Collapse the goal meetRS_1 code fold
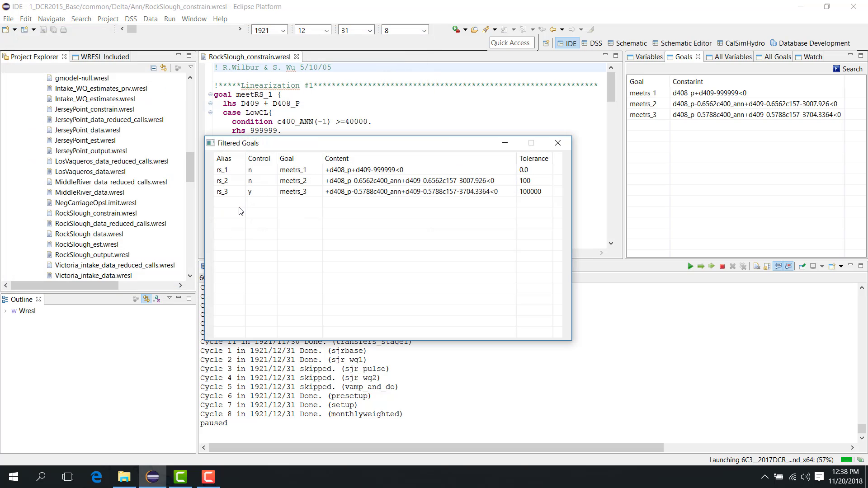The height and width of the screenshot is (488, 868). [x=210, y=94]
